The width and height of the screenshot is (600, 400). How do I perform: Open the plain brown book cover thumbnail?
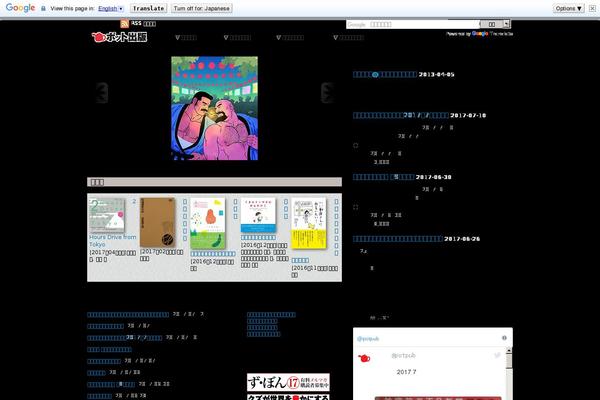click(158, 222)
